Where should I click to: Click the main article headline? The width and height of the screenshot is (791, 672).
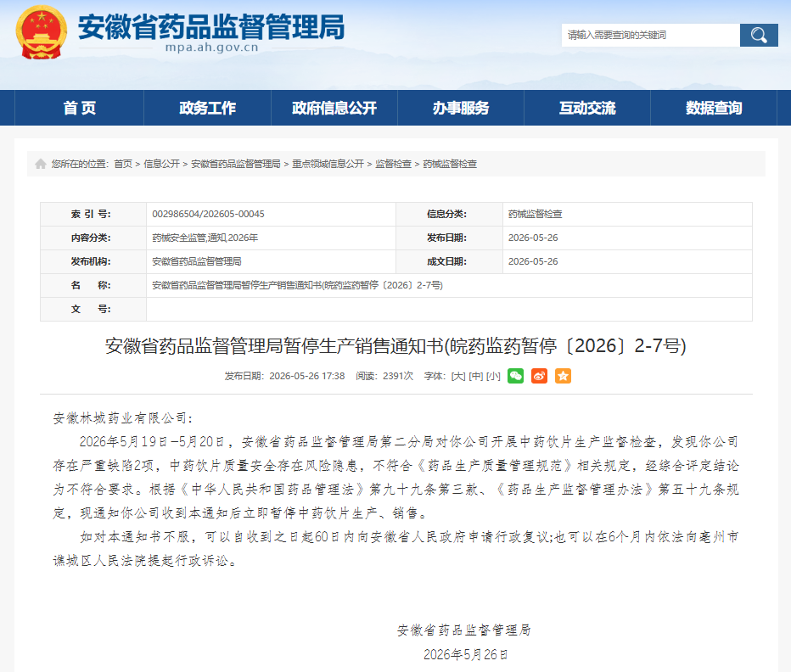coord(395,346)
